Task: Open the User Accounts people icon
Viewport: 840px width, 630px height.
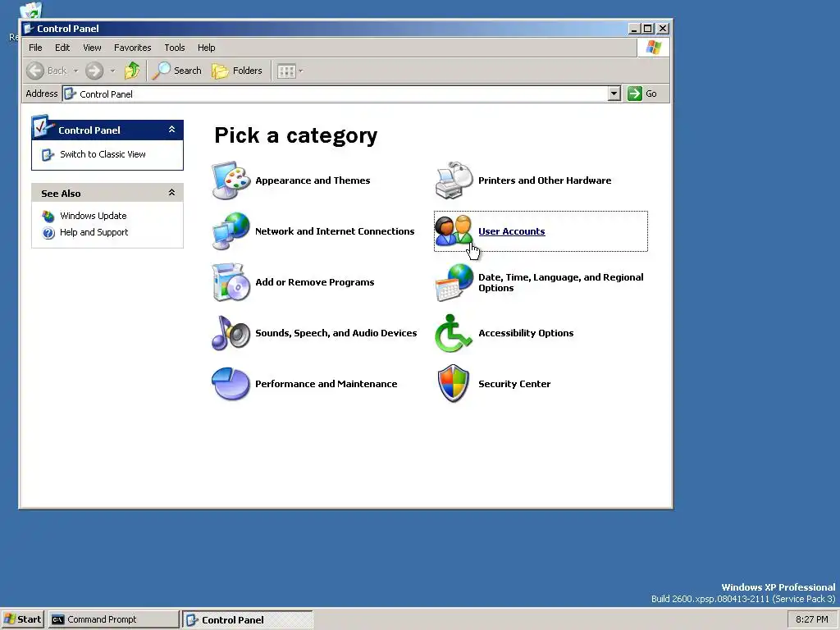Action: pyautogui.click(x=454, y=231)
